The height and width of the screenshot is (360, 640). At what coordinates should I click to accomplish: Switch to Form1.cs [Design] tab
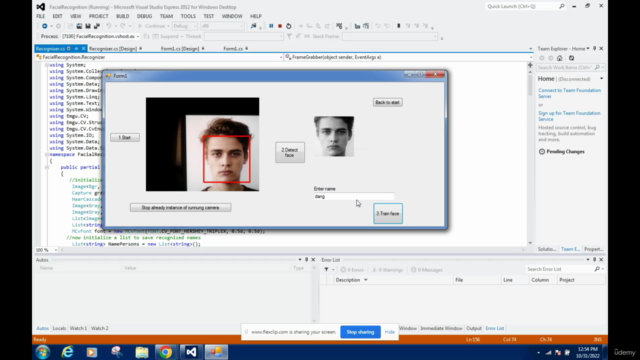pos(180,49)
